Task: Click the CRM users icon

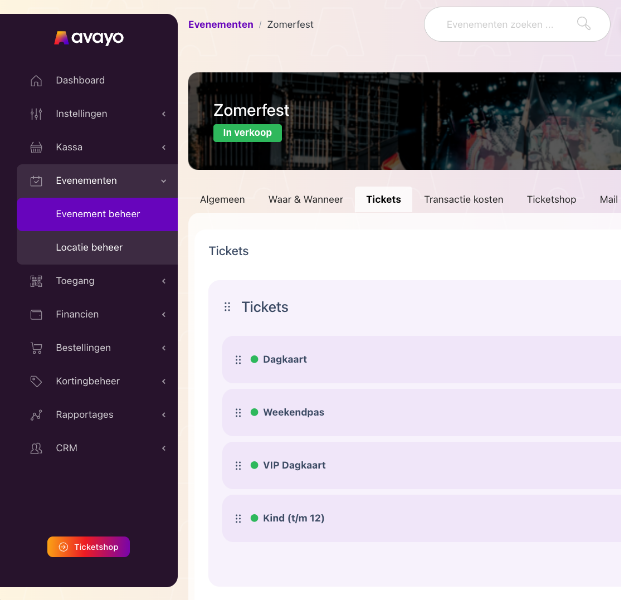Action: pos(36,448)
